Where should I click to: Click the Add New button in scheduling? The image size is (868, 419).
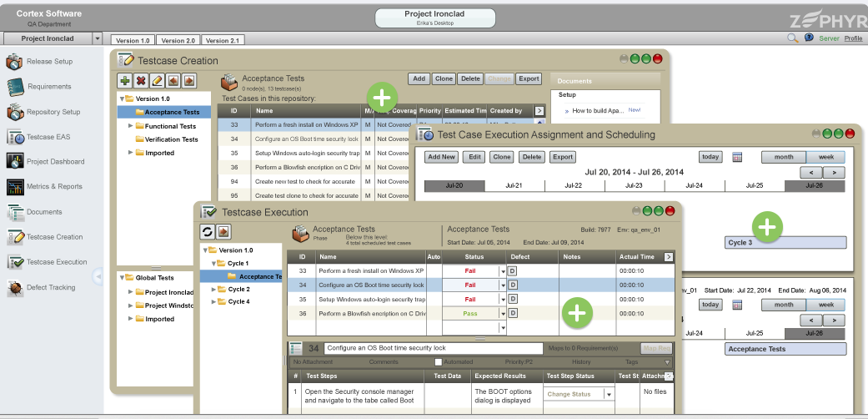coord(441,157)
